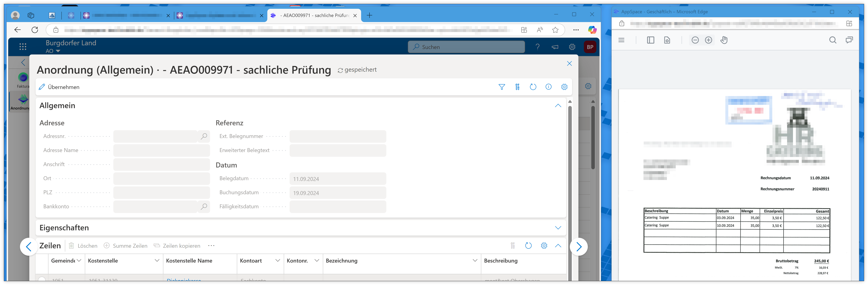
Task: Click the refresh icon in Übernehmen toolbar
Action: [533, 87]
